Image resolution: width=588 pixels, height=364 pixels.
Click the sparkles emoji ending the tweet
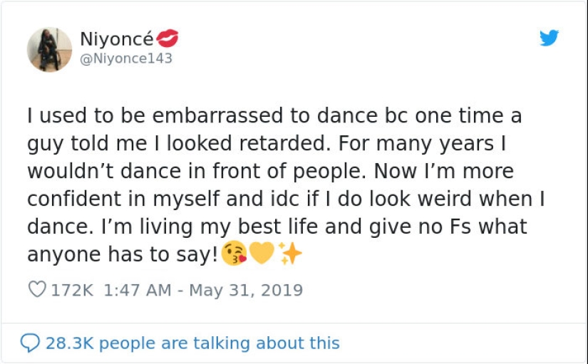pos(290,253)
